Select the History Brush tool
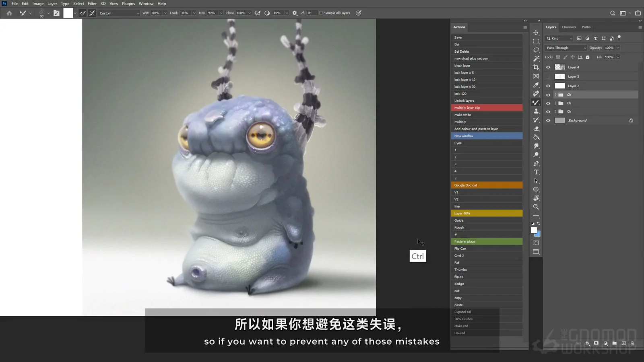This screenshot has height=362, width=644. coord(536,120)
